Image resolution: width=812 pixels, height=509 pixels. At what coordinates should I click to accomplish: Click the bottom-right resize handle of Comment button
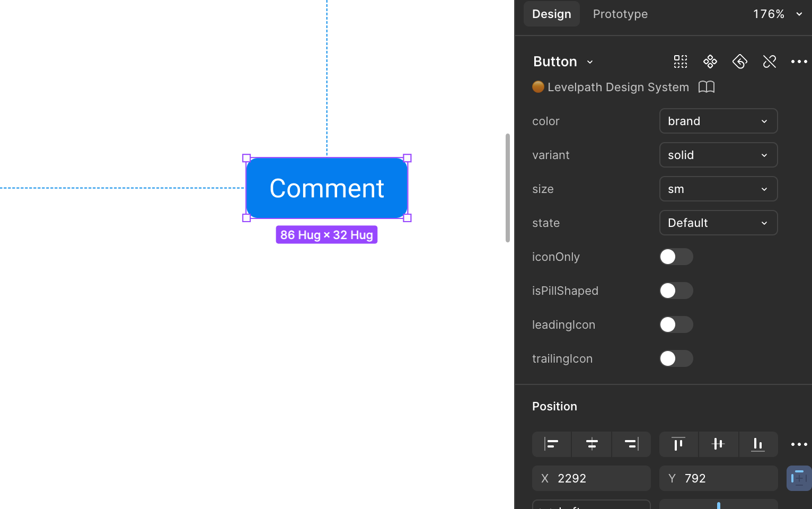click(x=408, y=218)
